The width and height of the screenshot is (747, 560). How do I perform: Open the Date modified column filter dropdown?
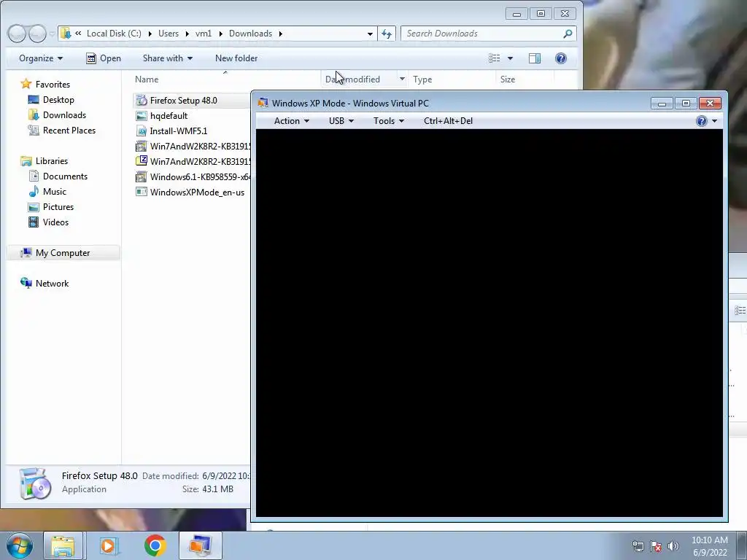click(402, 79)
